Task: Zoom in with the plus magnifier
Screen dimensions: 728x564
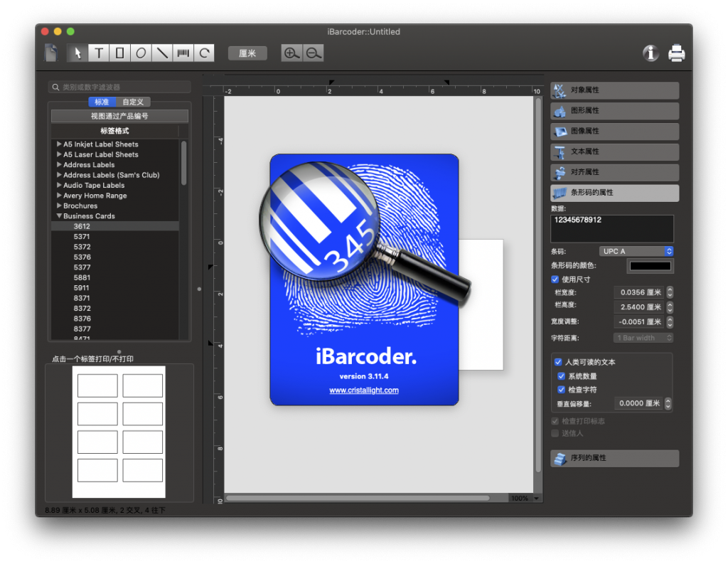Action: (291, 53)
